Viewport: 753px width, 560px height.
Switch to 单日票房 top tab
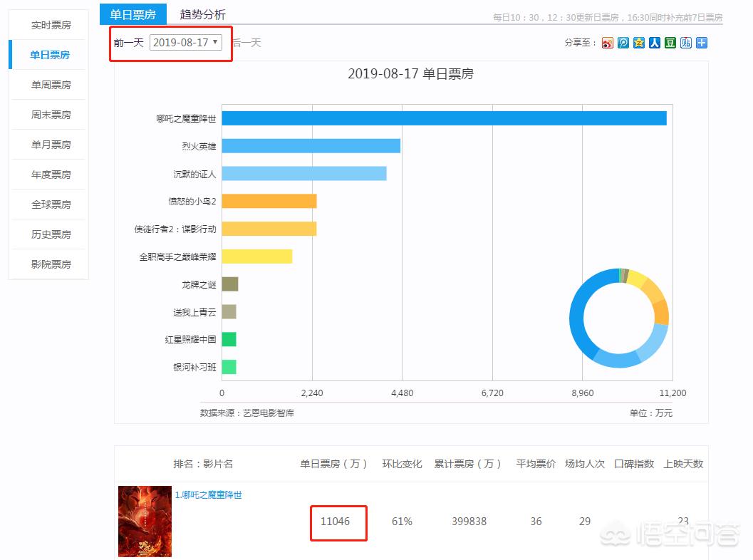133,14
